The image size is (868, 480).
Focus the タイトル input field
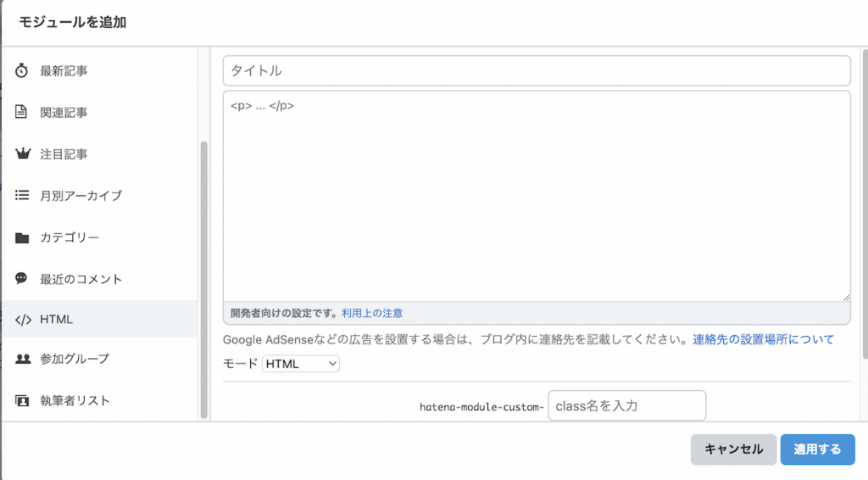537,70
